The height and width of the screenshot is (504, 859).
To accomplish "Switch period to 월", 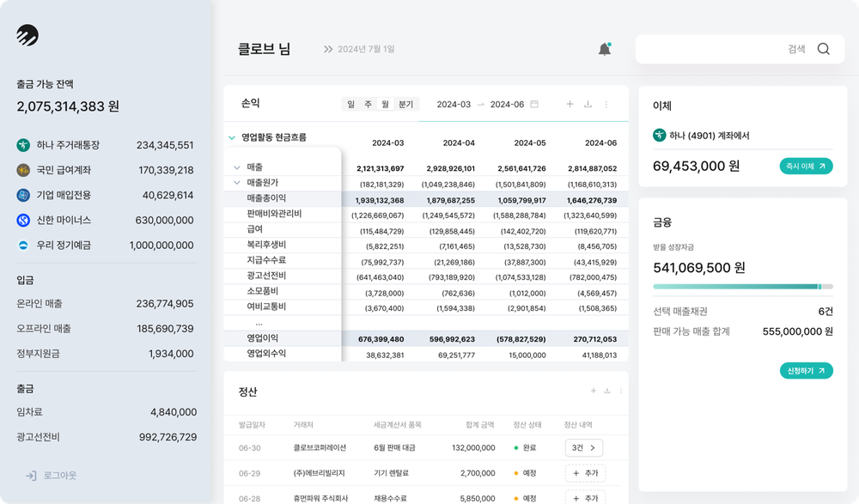I will point(385,104).
